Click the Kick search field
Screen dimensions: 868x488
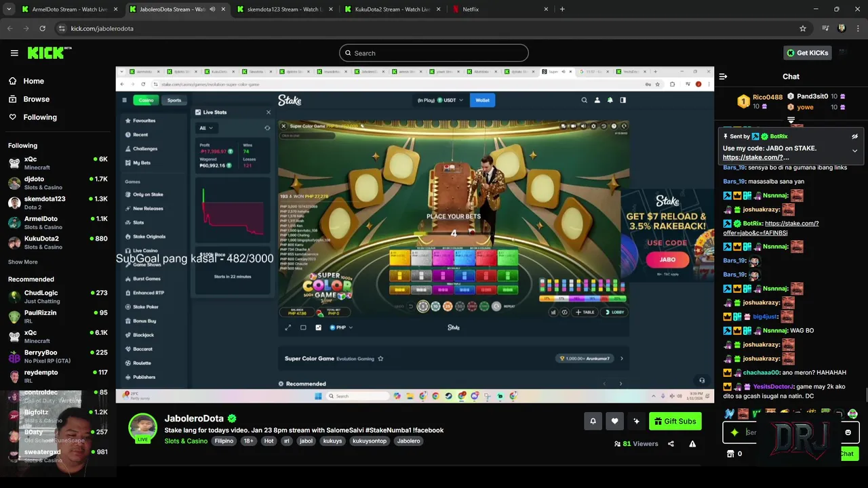[x=434, y=53]
